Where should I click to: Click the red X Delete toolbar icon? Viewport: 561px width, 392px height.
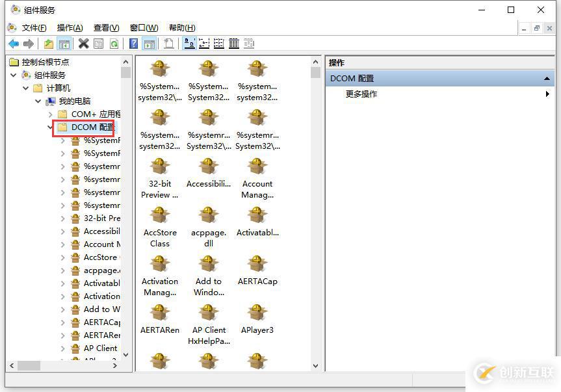click(83, 44)
